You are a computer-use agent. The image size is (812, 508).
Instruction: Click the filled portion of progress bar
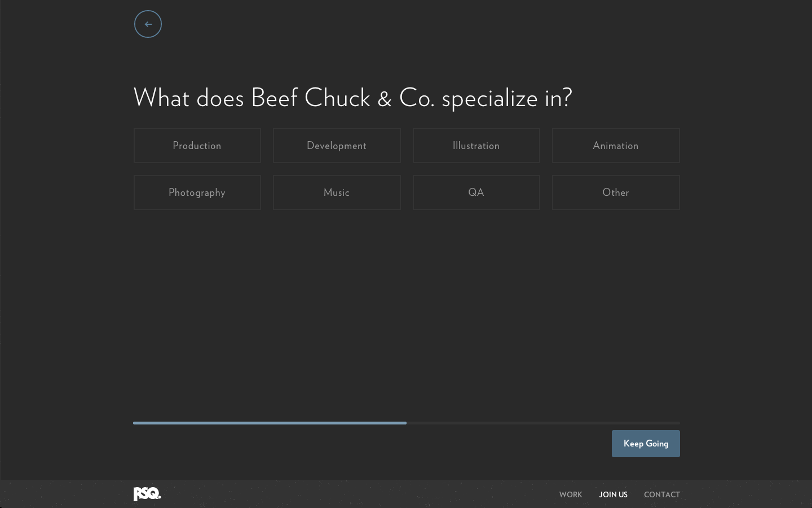[x=270, y=423]
